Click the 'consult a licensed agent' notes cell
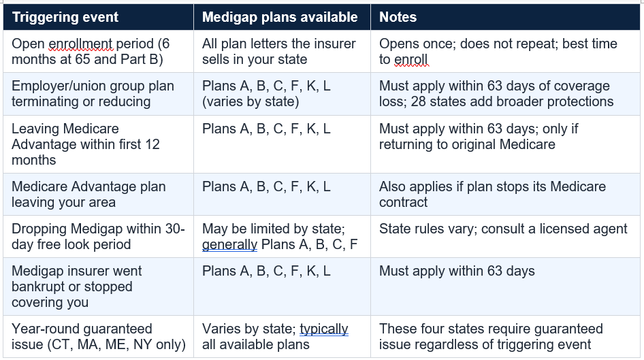This screenshot has height=360, width=644. 505,237
